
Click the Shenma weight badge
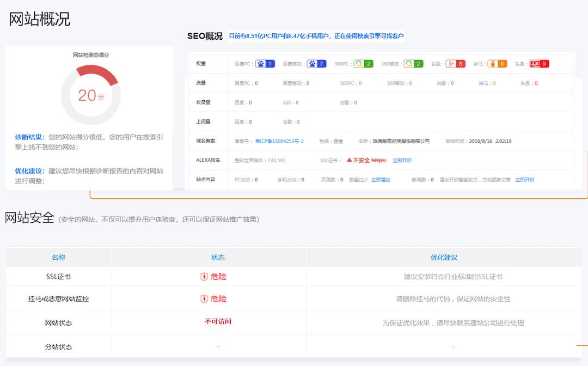(497, 64)
